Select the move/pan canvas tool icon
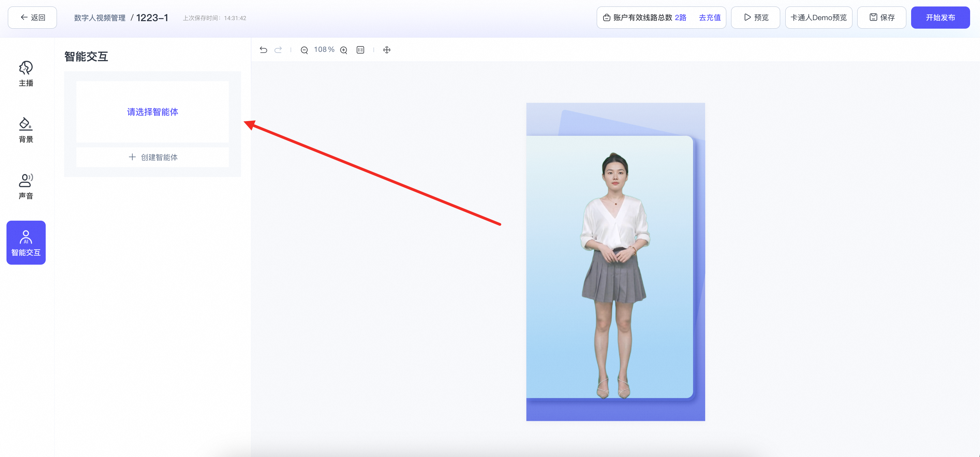Viewport: 980px width, 457px height. point(387,50)
